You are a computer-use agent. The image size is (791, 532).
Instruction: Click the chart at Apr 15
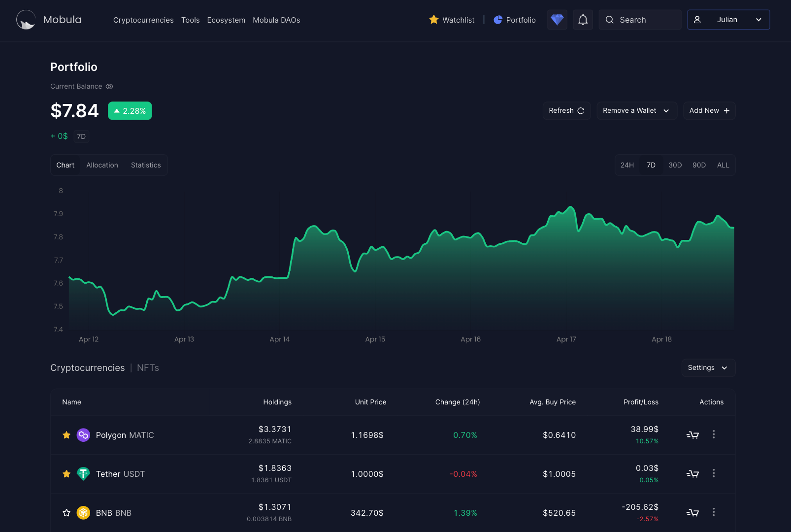[x=375, y=261]
